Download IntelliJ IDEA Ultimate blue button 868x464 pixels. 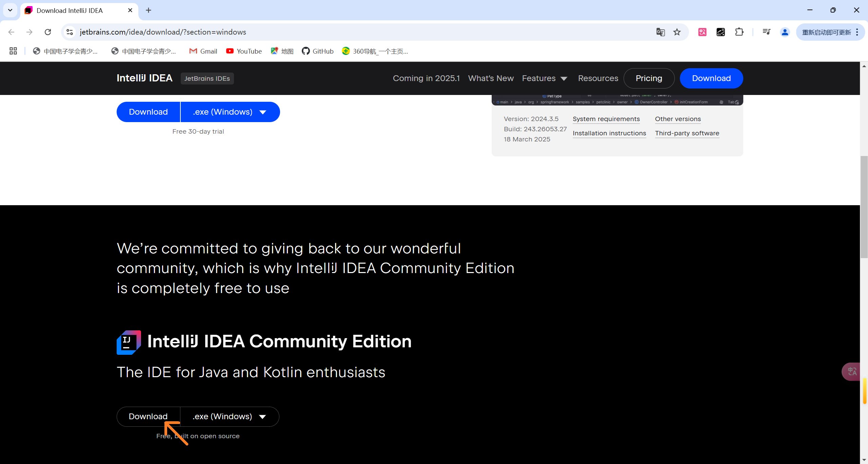[x=148, y=112]
